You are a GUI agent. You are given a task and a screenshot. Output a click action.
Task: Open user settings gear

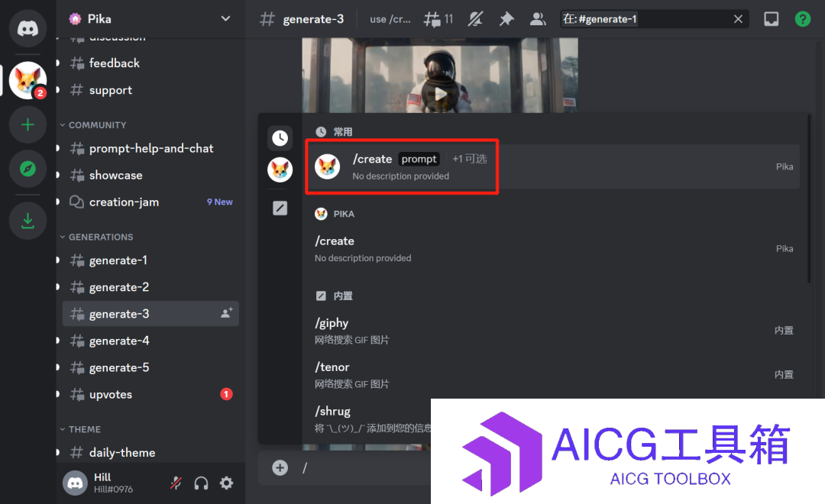(x=226, y=483)
